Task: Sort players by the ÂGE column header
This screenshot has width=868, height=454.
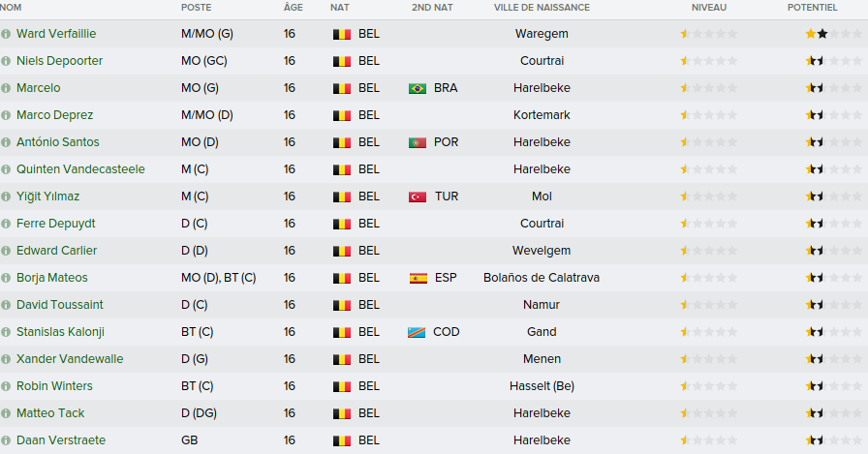Action: click(x=293, y=7)
